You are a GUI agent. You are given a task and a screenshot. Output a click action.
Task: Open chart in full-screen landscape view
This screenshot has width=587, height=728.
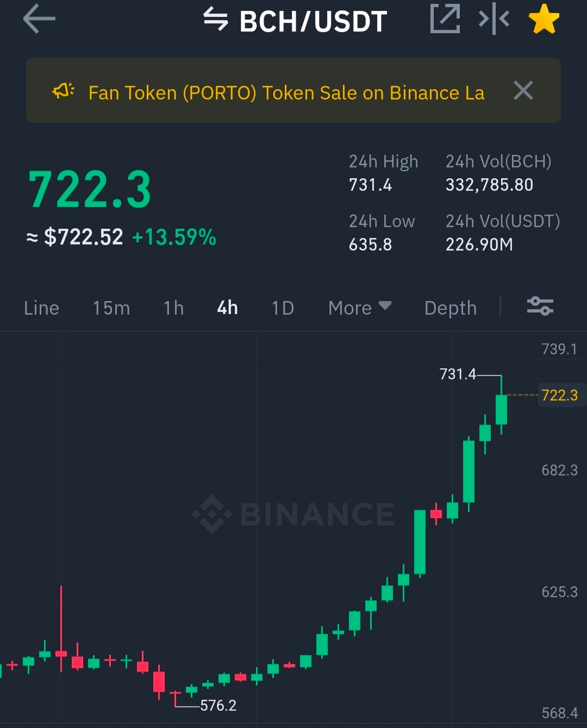tap(445, 18)
